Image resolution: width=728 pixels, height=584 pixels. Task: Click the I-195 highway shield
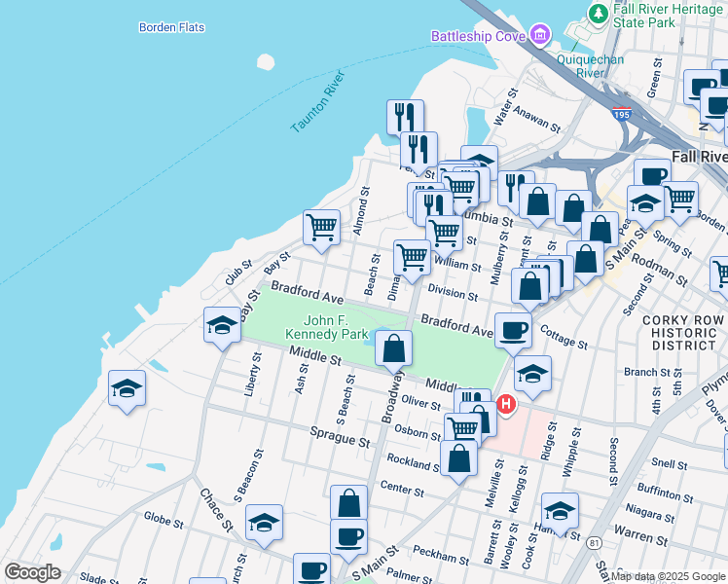621,114
